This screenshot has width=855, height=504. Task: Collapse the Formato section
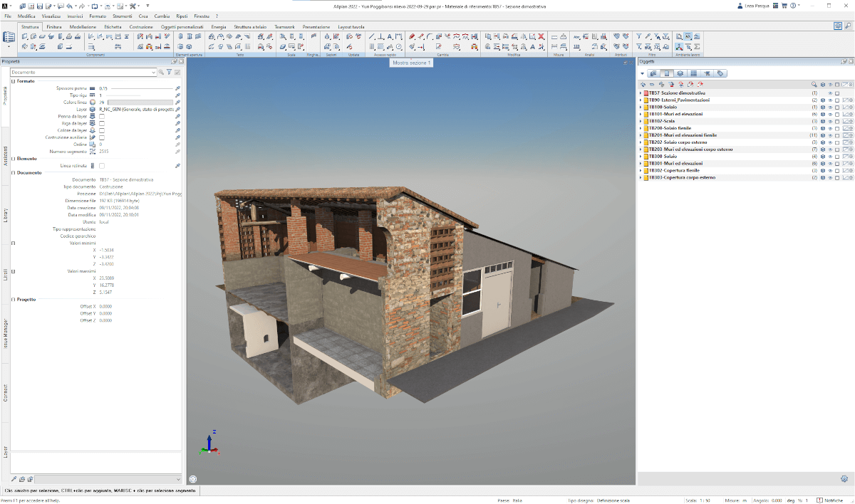click(13, 80)
